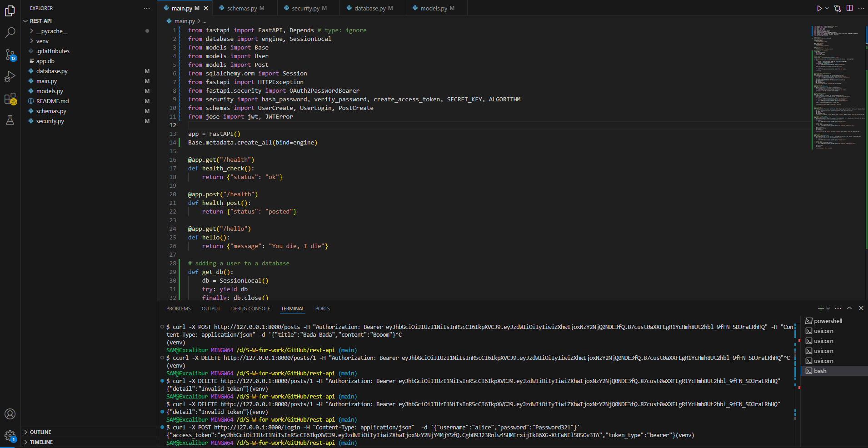Switch to the PROBLEMS panel tab

(178, 309)
